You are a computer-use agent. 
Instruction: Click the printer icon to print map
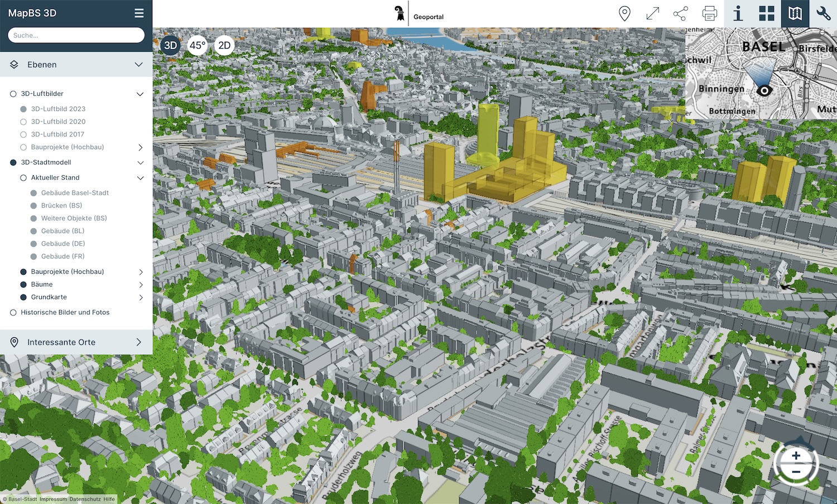[x=709, y=13]
